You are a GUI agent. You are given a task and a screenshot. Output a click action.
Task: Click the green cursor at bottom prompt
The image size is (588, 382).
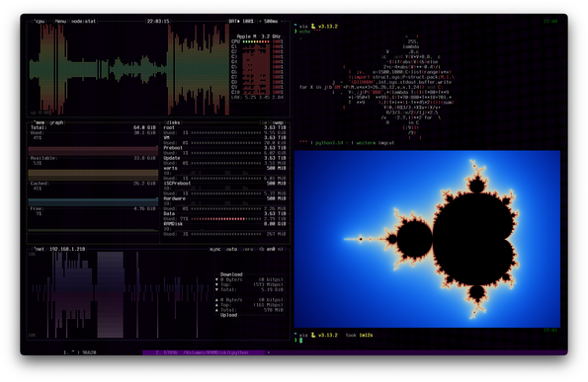coord(300,341)
